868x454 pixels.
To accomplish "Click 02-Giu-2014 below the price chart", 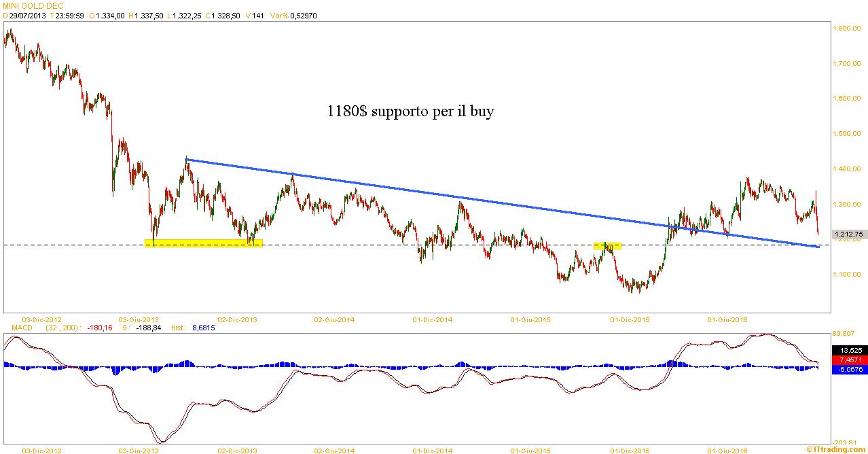I will pos(333,318).
